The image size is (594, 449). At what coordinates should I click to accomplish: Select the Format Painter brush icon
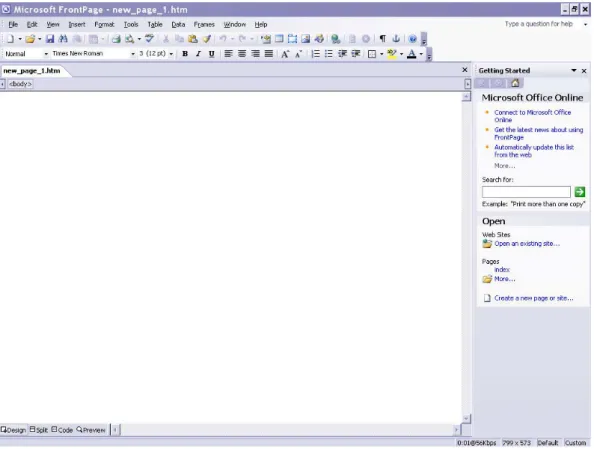coord(206,39)
